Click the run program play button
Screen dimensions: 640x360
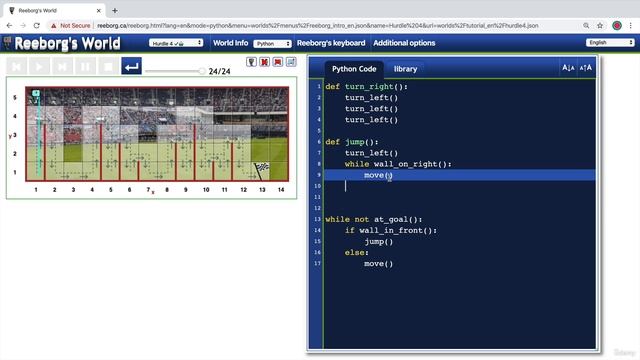(x=39, y=66)
